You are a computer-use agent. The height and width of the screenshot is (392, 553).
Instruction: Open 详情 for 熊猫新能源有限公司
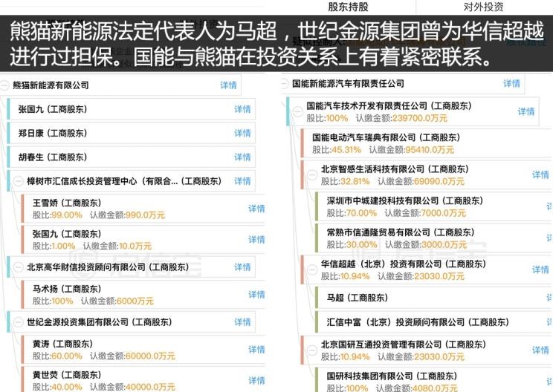pos(228,85)
